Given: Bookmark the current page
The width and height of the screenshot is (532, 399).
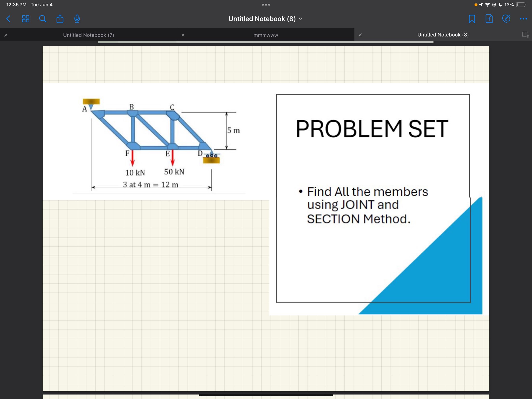Looking at the screenshot, I should pos(472,18).
